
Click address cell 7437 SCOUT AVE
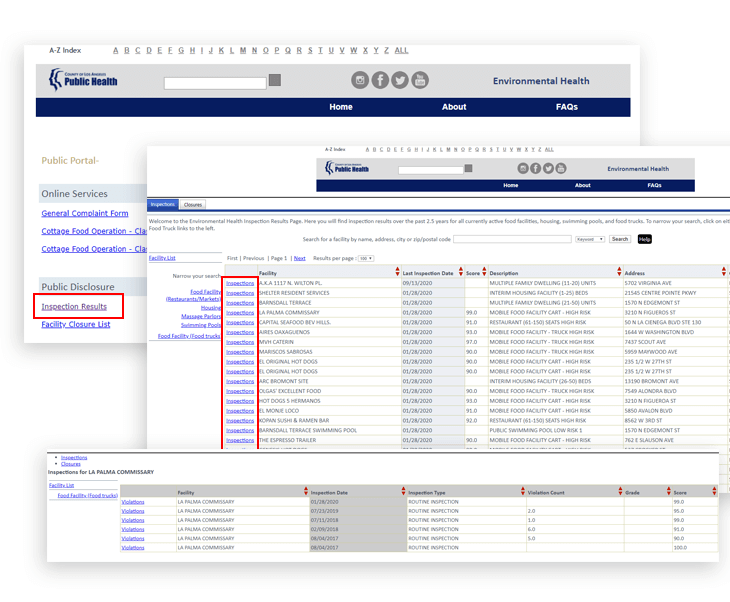click(x=675, y=342)
